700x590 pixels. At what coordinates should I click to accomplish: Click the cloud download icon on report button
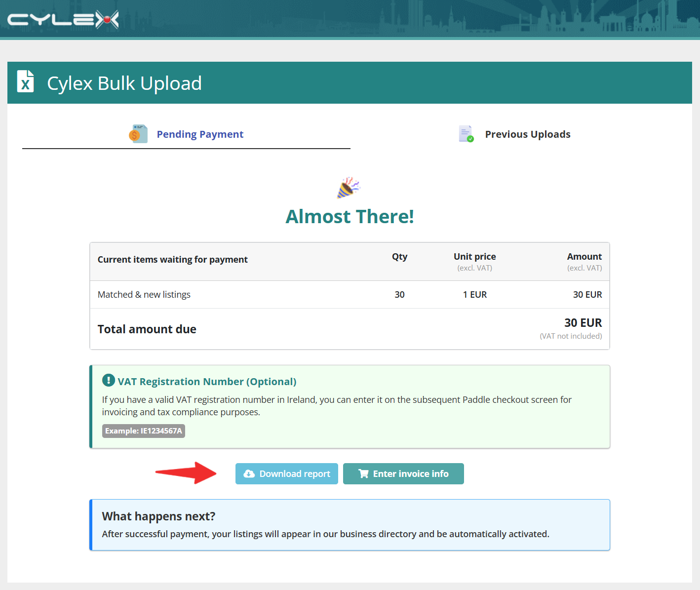point(249,473)
